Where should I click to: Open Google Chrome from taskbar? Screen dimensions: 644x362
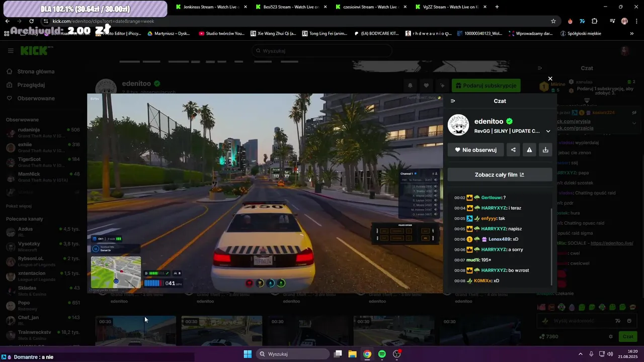click(367, 354)
